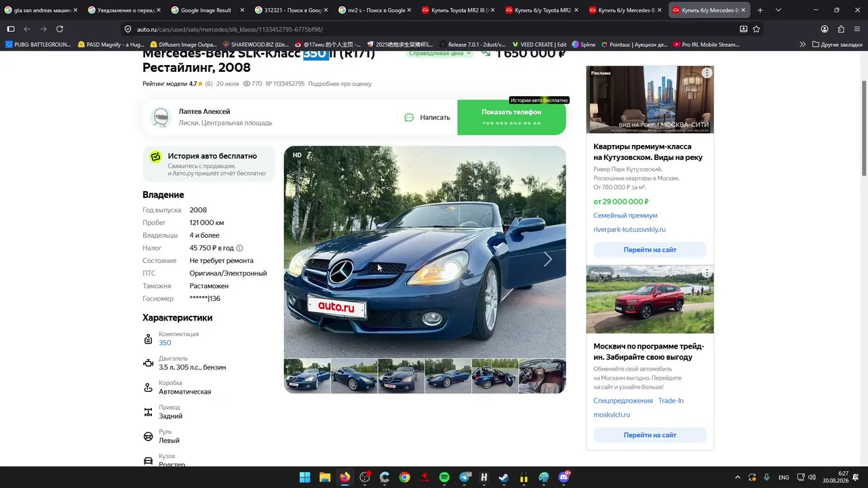The width and height of the screenshot is (868, 488).
Task: Switch to the 'Google Image Result' tab
Action: pos(207,10)
